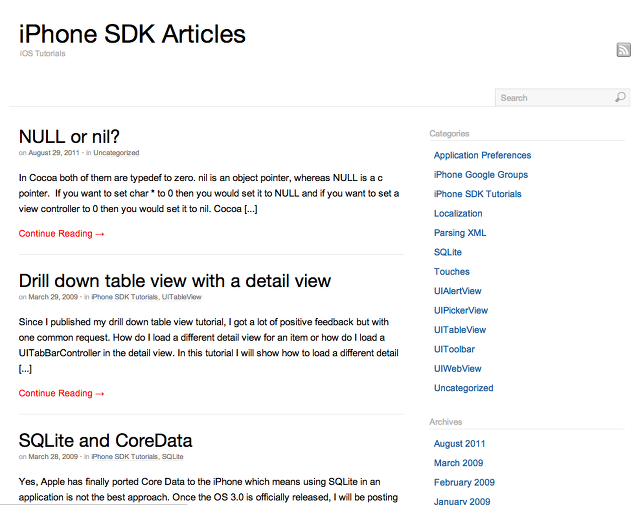The width and height of the screenshot is (640, 505).
Task: Open Localization category
Action: [x=458, y=214]
